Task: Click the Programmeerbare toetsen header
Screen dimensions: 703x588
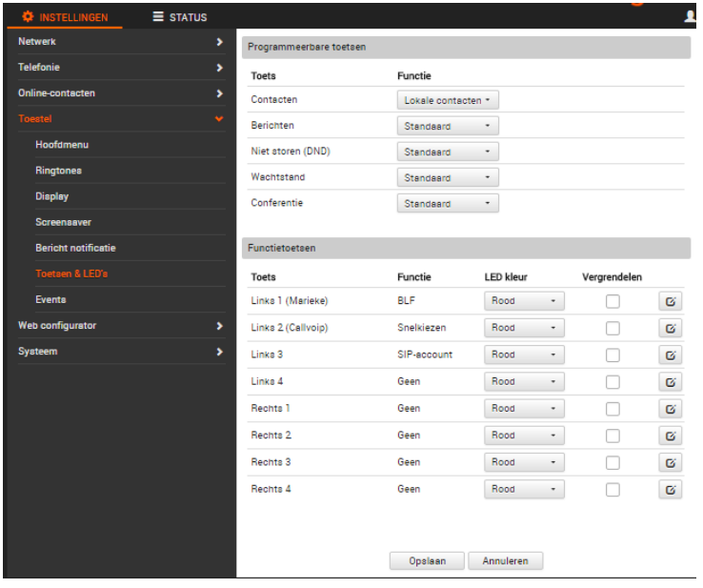Action: coord(468,48)
